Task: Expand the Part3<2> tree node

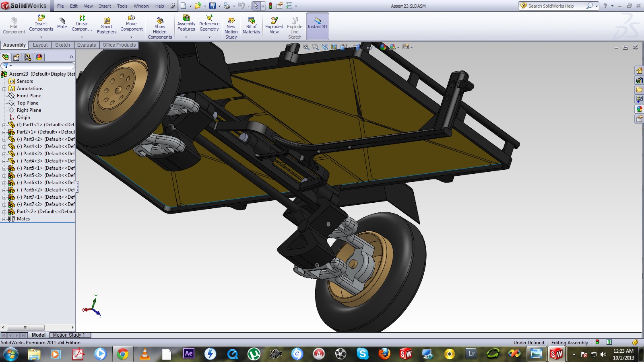Action: [4, 139]
